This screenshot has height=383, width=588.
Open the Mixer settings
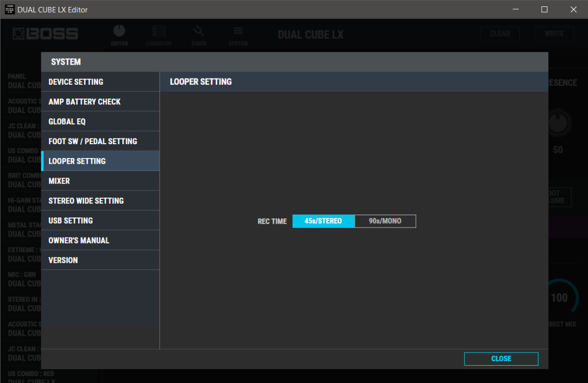coord(100,181)
